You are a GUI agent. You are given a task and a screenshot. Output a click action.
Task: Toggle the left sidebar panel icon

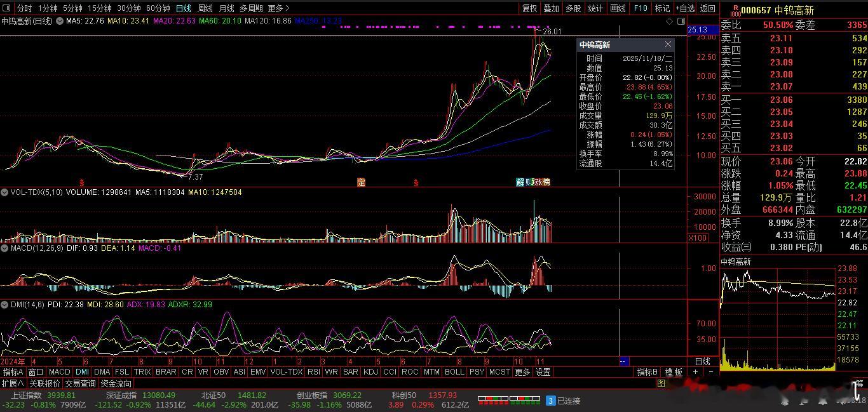(7, 8)
